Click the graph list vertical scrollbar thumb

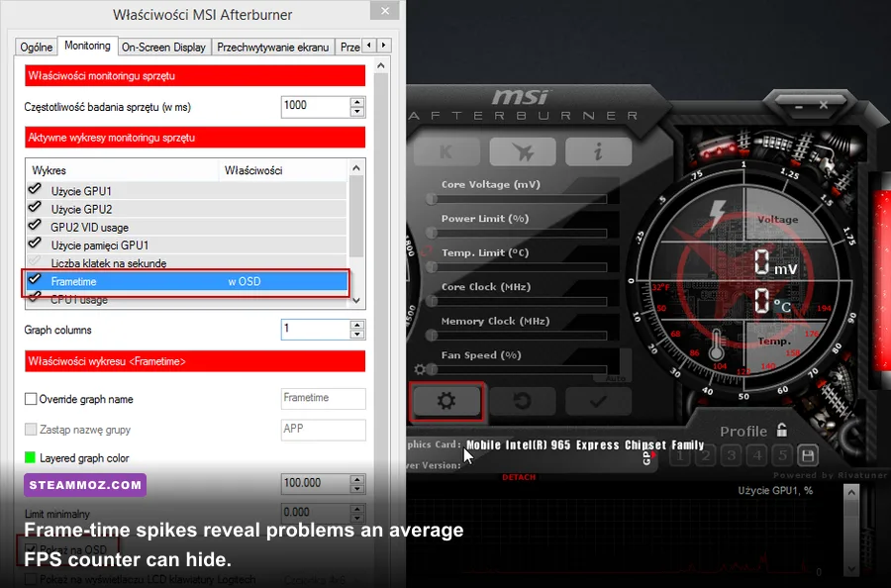click(356, 216)
